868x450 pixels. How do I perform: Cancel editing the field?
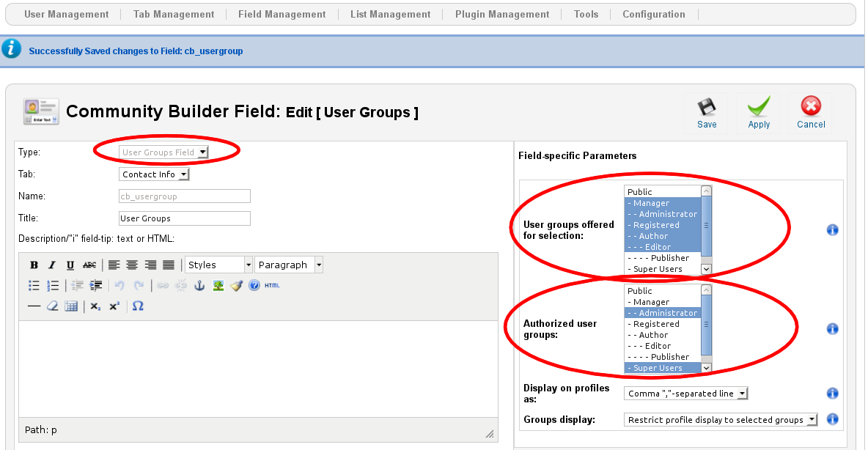[811, 113]
